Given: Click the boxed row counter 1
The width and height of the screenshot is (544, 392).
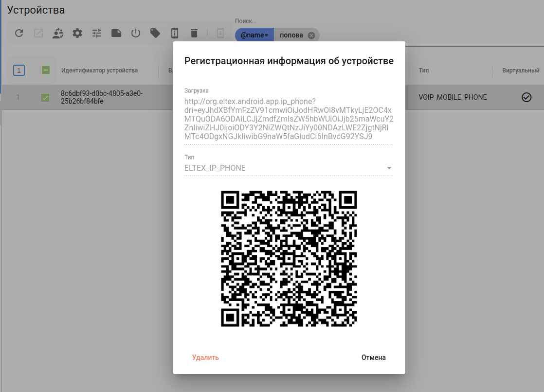Looking at the screenshot, I should pos(19,71).
